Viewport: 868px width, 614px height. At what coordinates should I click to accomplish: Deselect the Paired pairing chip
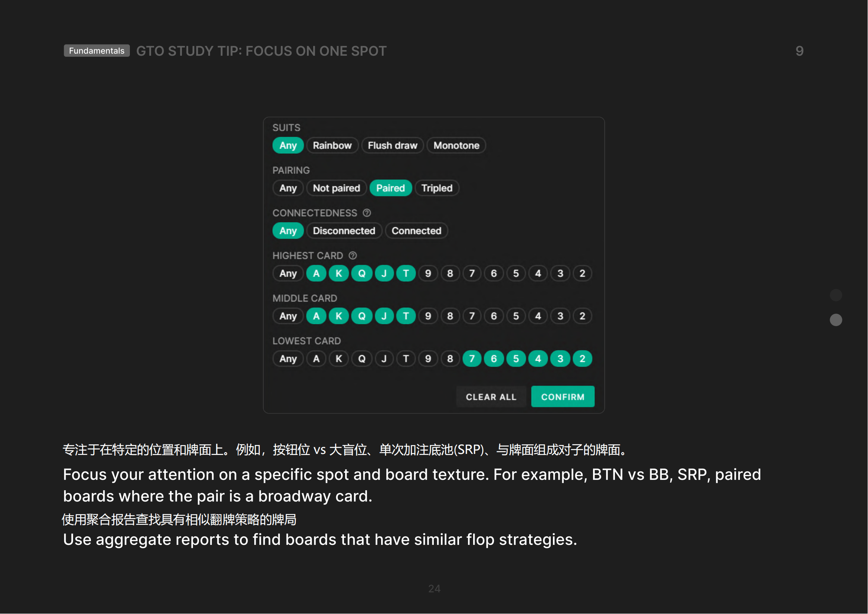coord(390,188)
